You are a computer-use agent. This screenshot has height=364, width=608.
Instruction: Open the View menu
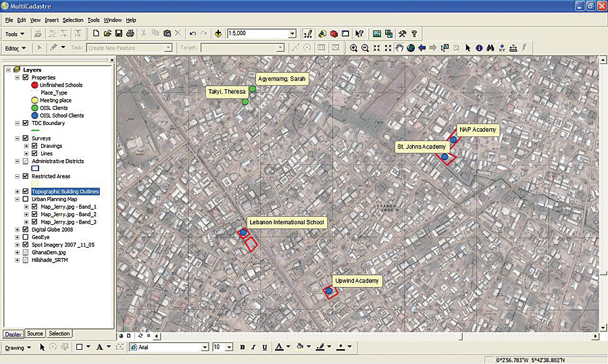[x=35, y=20]
